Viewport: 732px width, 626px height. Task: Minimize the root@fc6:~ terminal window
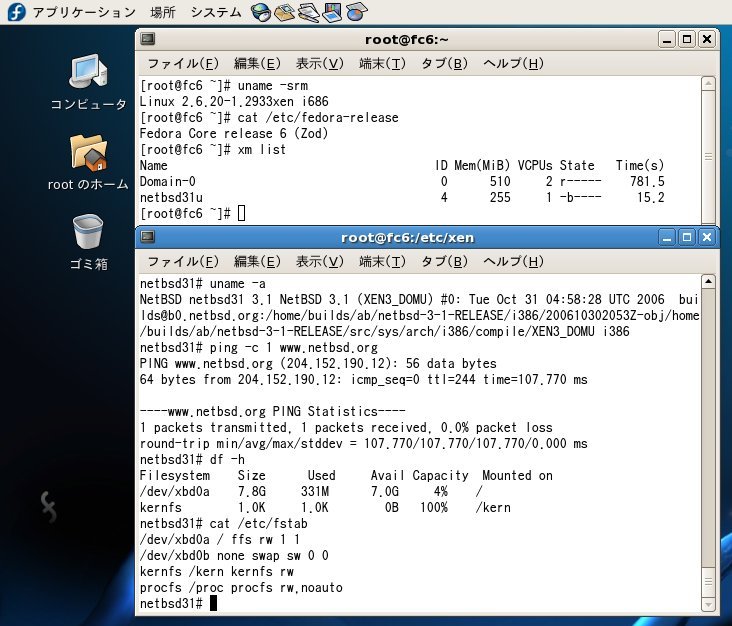coord(667,39)
